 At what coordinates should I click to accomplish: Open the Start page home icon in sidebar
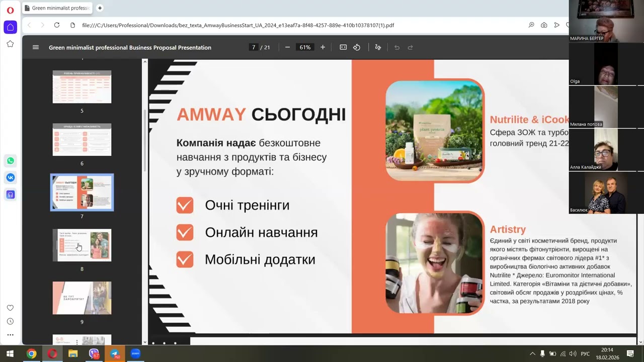coord(10,27)
